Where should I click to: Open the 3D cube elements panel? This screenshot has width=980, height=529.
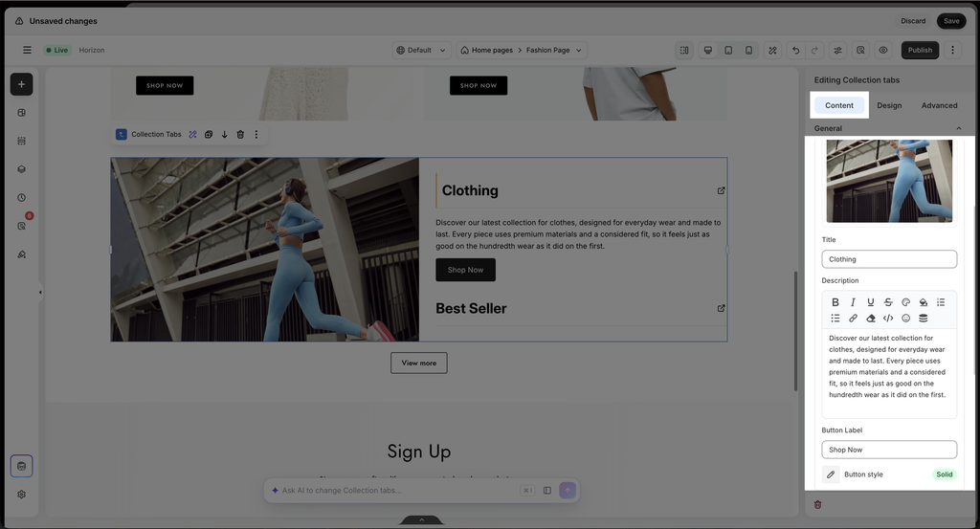(21, 169)
